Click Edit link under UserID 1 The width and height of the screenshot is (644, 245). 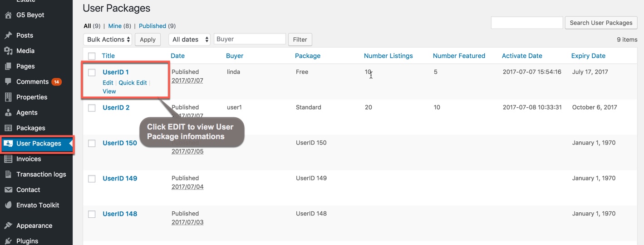pyautogui.click(x=108, y=83)
